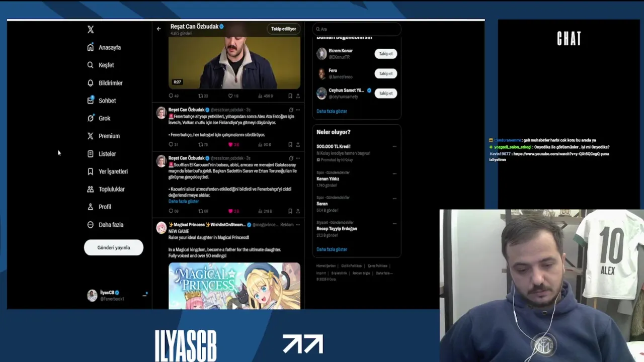Viewport: 644px width, 362px height.
Task: Expand El Karouani tweet via Daha fazla göster
Action: [x=184, y=201]
